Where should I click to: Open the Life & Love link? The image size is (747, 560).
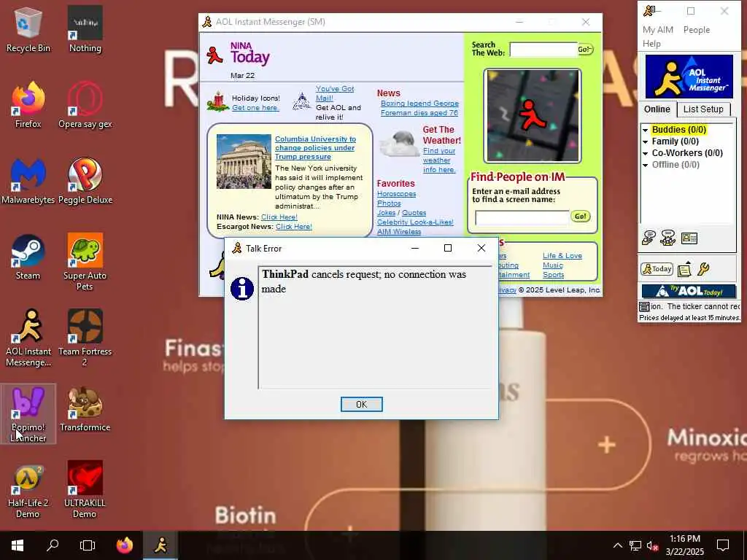562,256
